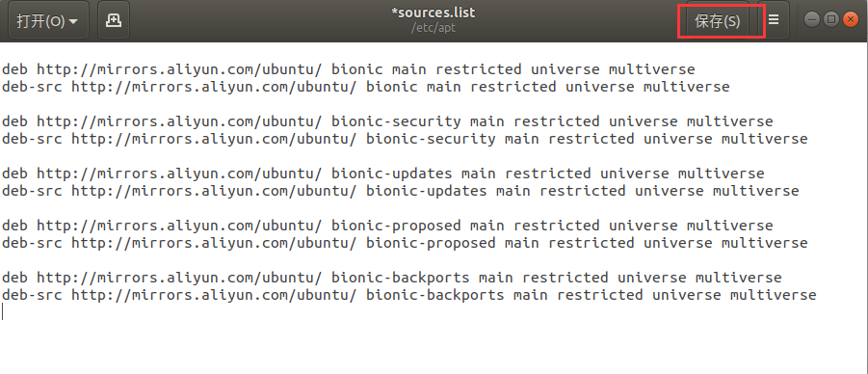Click the *sources.list title in header
The height and width of the screenshot is (374, 868).
click(434, 13)
